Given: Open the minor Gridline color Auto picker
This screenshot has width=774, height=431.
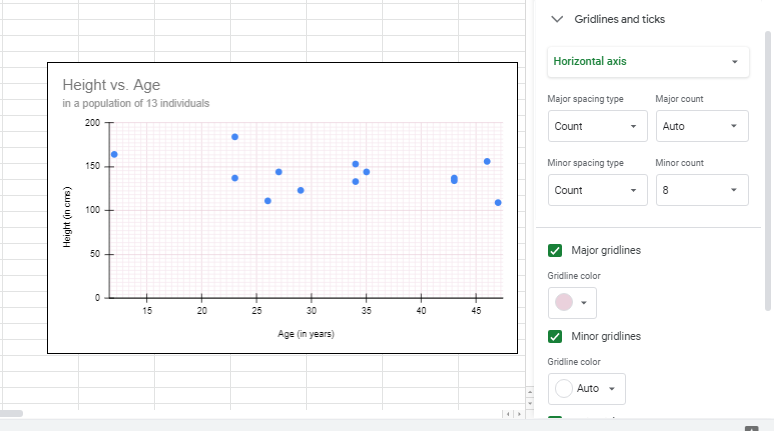Looking at the screenshot, I should coord(586,389).
